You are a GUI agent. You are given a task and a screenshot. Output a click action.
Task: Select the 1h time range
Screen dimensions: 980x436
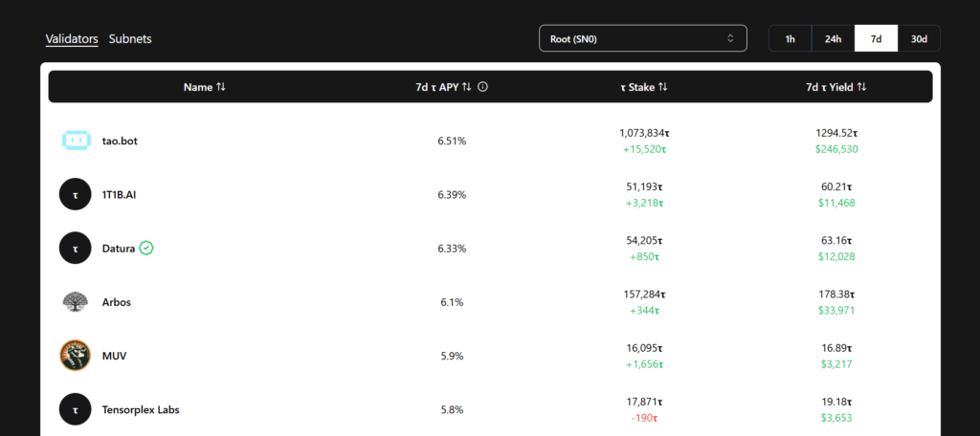click(790, 38)
